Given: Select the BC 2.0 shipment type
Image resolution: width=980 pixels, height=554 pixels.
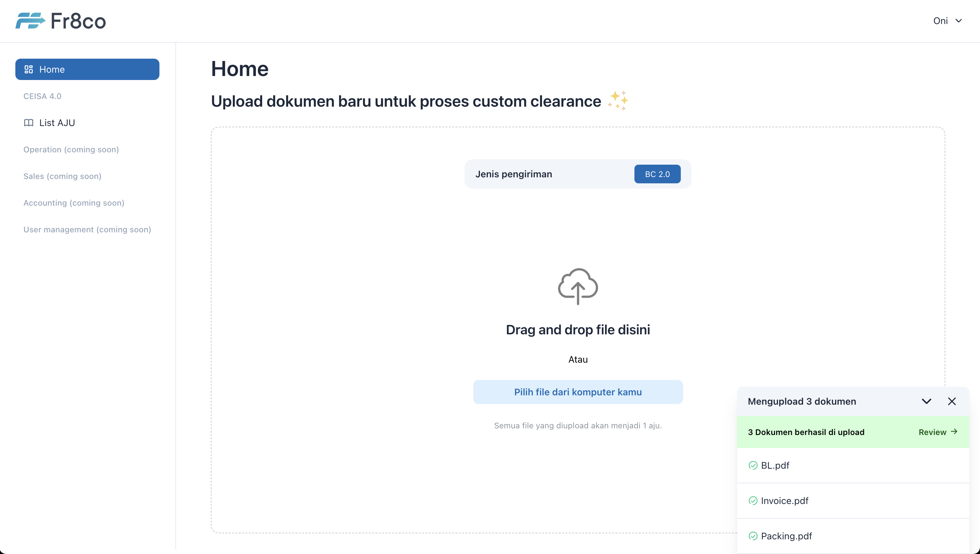Looking at the screenshot, I should tap(657, 174).
